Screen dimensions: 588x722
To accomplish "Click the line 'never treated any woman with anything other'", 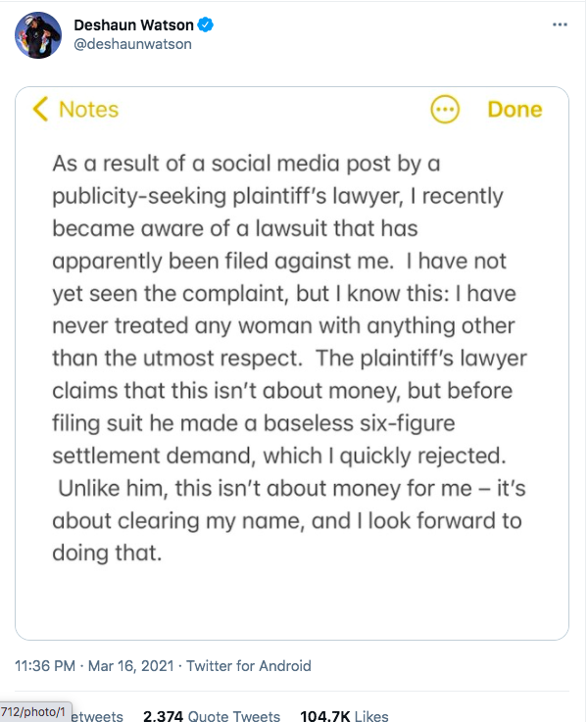I will click(283, 325).
